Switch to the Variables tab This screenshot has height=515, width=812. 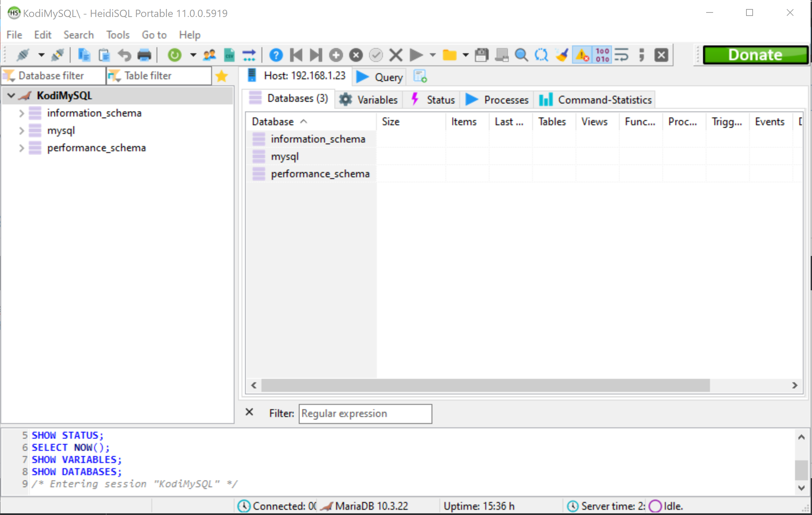(369, 100)
